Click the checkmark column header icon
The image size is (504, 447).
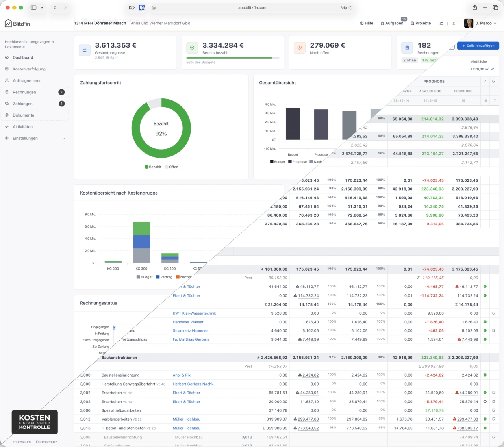[485, 81]
